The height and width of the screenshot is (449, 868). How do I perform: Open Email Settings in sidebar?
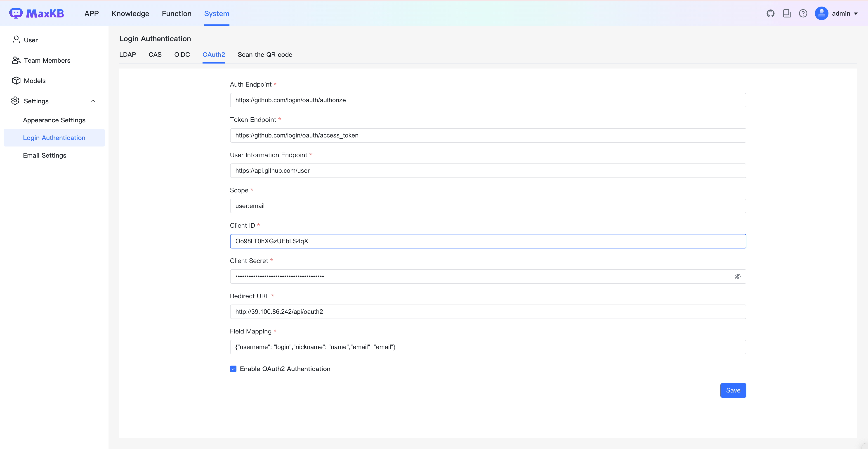[x=45, y=155]
